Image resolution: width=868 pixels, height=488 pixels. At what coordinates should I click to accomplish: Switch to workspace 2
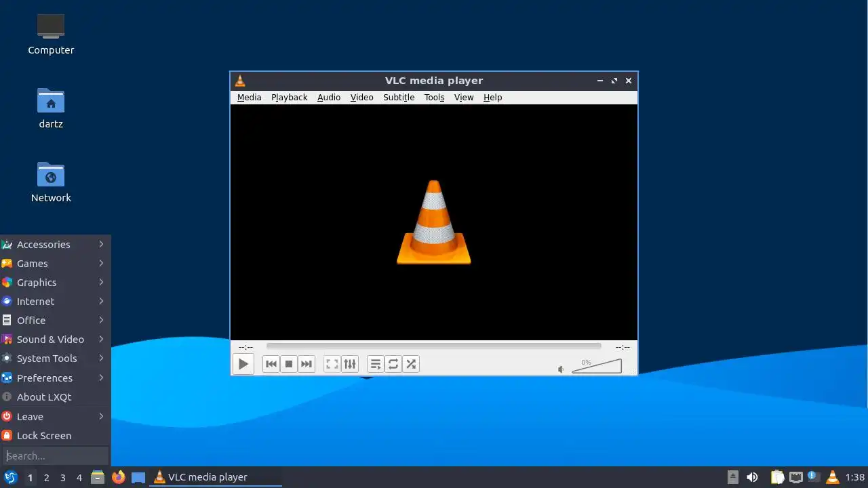(46, 478)
